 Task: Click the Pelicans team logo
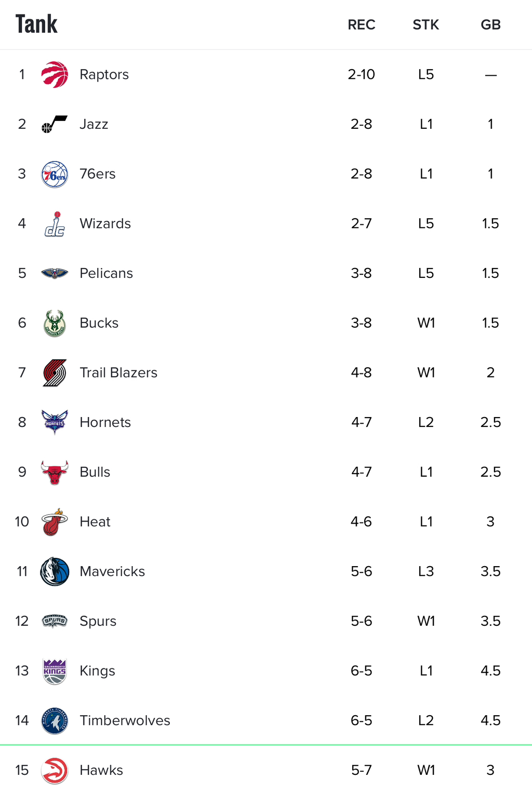click(55, 273)
